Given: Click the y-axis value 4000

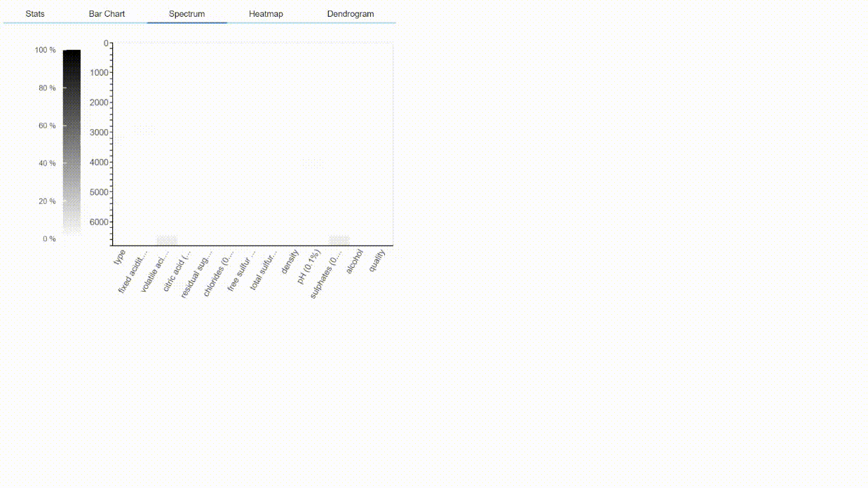Looking at the screenshot, I should 100,163.
